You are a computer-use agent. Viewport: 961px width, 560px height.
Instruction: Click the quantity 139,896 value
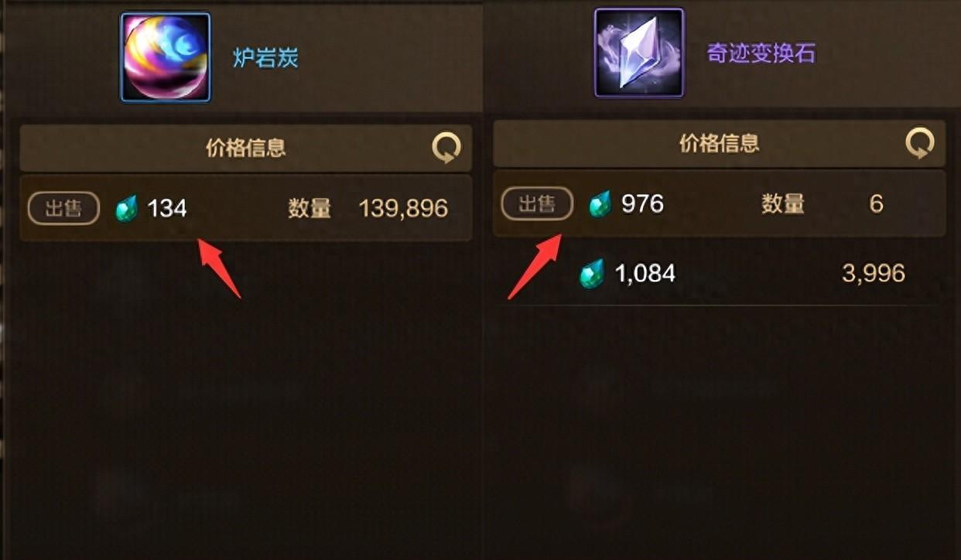coord(403,208)
